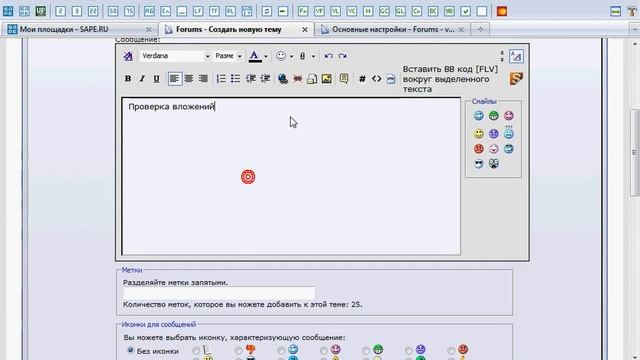Redo the last editor action
Viewport: 640px width, 360px height.
[x=343, y=56]
